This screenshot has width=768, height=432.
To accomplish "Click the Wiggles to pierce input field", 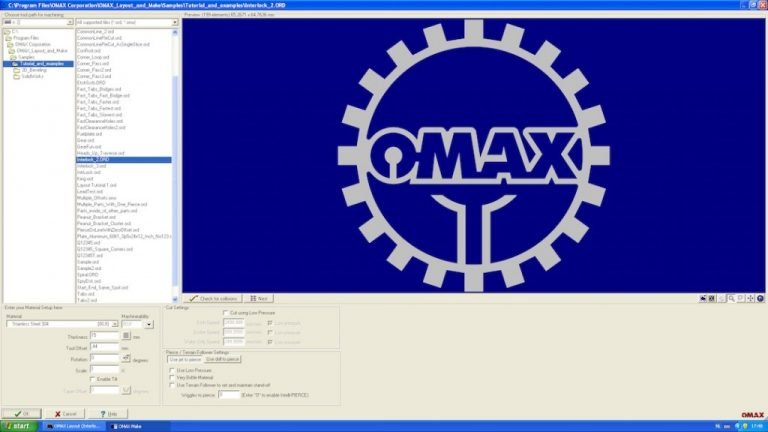I will click(x=229, y=394).
